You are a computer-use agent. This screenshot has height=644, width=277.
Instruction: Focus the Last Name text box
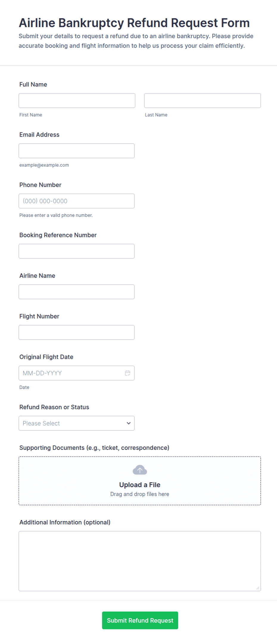203,101
